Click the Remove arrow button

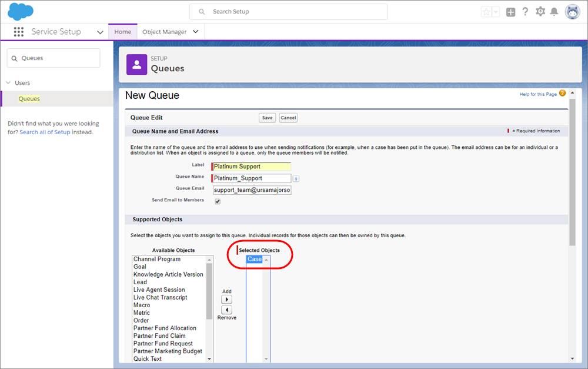click(x=226, y=310)
